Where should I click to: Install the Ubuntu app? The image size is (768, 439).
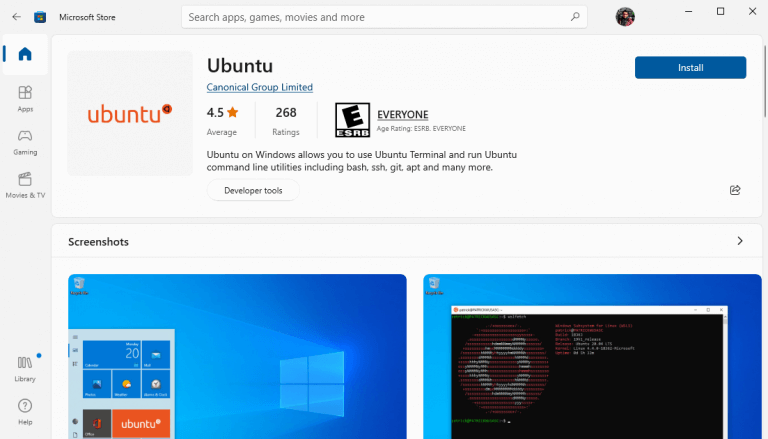click(x=690, y=68)
